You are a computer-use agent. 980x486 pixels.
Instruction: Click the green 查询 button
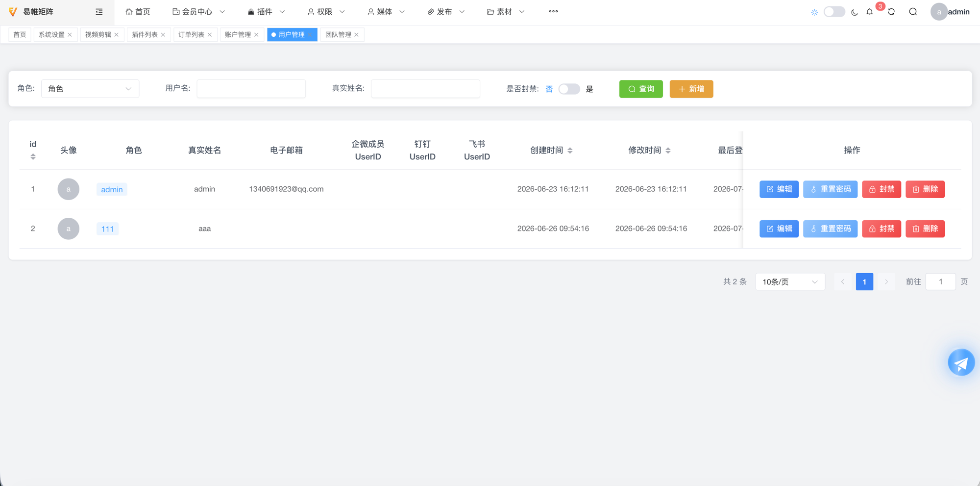tap(641, 89)
